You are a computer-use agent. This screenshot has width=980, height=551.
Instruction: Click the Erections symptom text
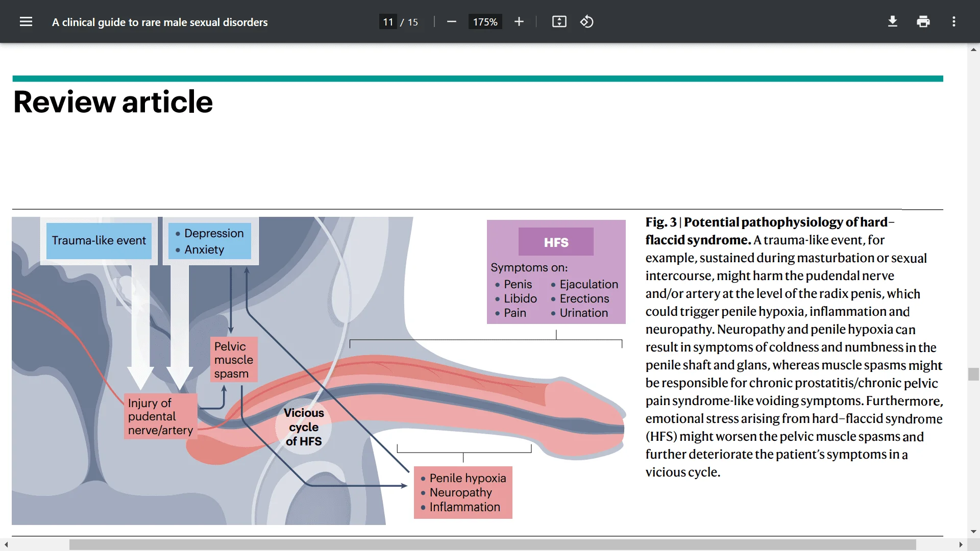coord(584,298)
